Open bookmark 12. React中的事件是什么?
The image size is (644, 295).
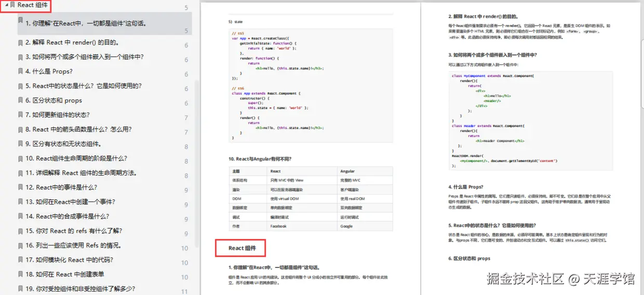click(61, 187)
